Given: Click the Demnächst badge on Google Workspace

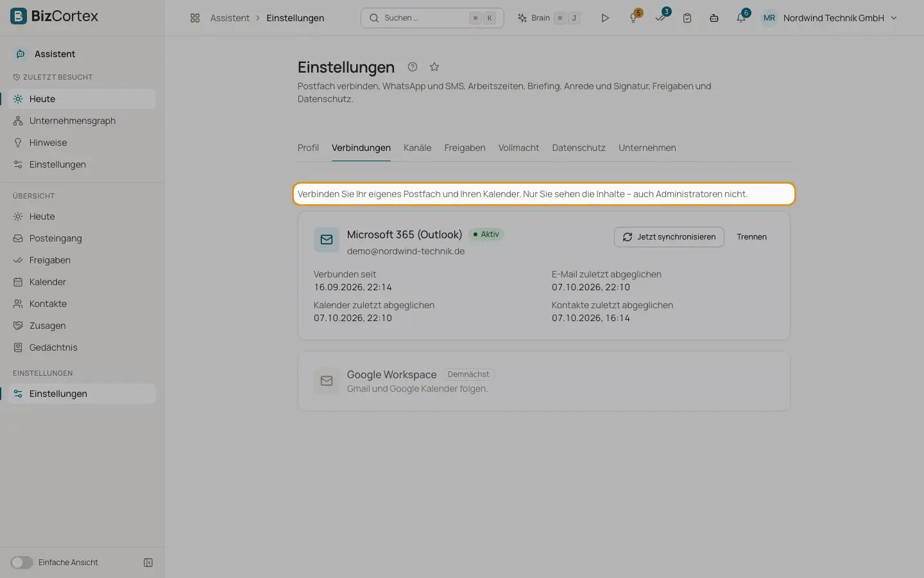Looking at the screenshot, I should click(x=468, y=374).
